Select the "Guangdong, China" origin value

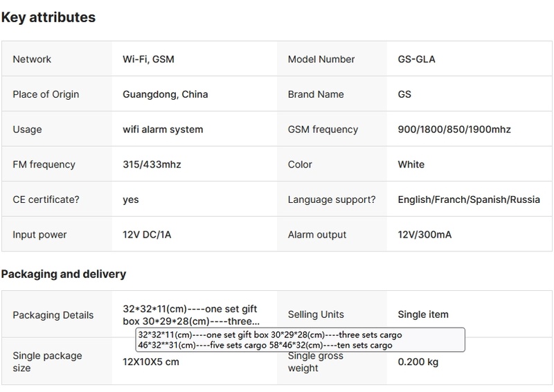tap(165, 94)
